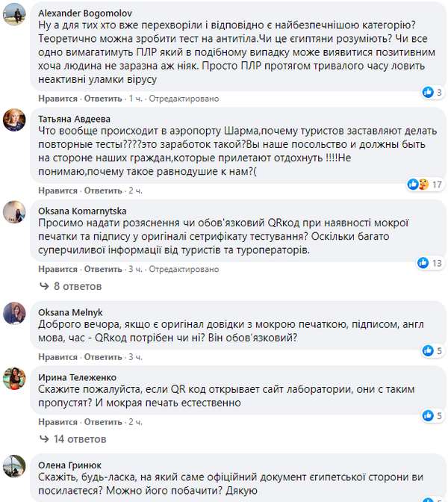
Task: Open Татьяна Авдеева's profile picture
Action: pos(15,120)
